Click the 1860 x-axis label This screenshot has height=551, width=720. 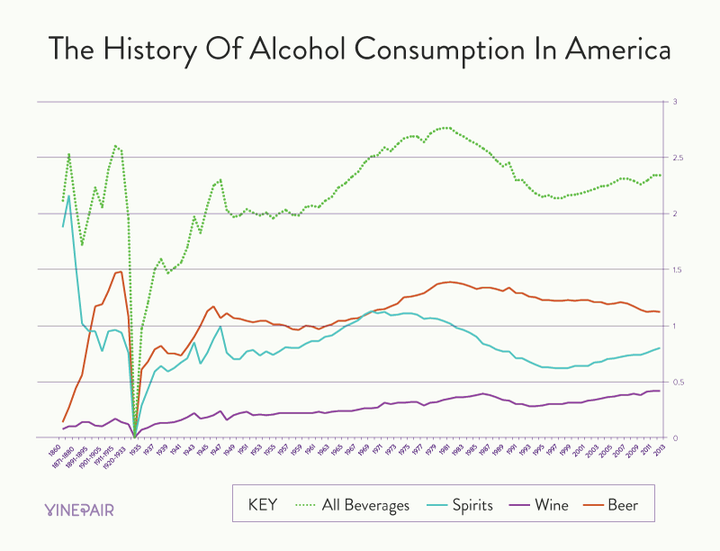point(56,449)
